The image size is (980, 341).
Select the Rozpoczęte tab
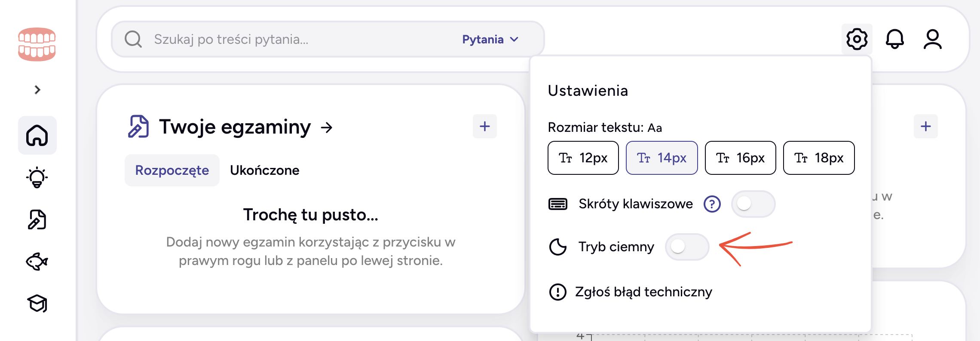point(172,170)
